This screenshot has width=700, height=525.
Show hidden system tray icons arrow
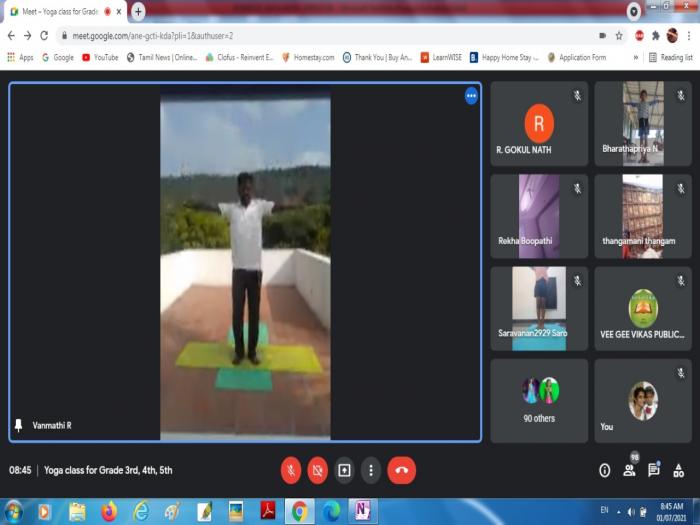pyautogui.click(x=619, y=512)
